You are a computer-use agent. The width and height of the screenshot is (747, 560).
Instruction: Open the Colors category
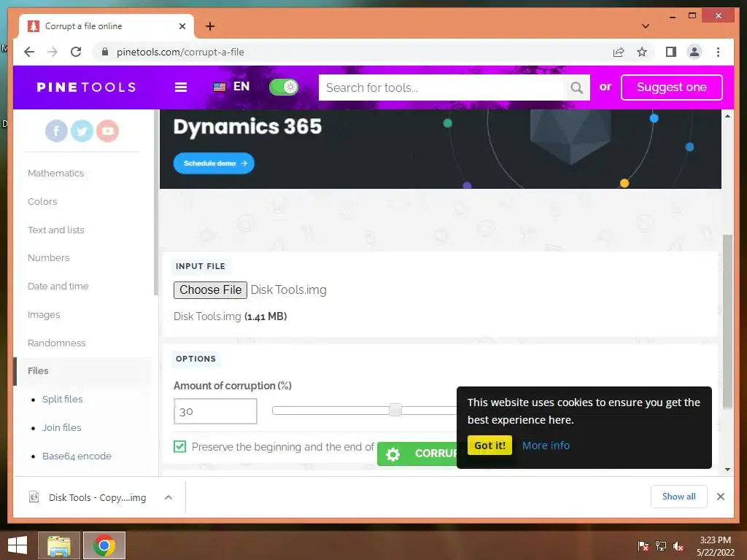click(42, 201)
